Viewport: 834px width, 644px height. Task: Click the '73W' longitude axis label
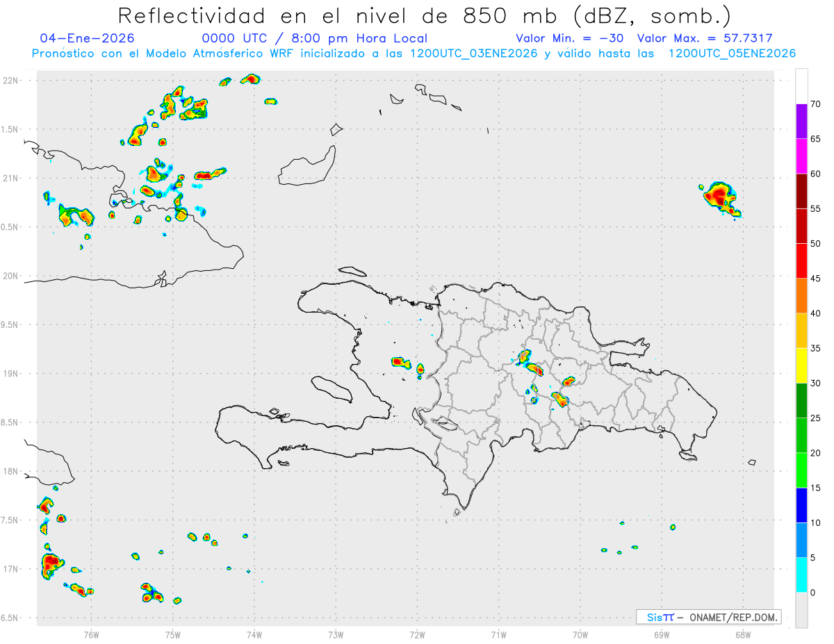click(x=336, y=636)
